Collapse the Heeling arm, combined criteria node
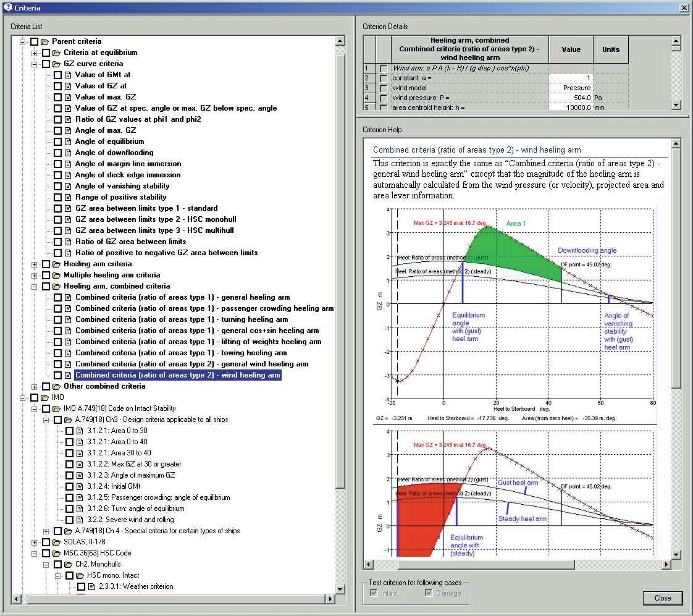The image size is (693, 616). tap(34, 287)
